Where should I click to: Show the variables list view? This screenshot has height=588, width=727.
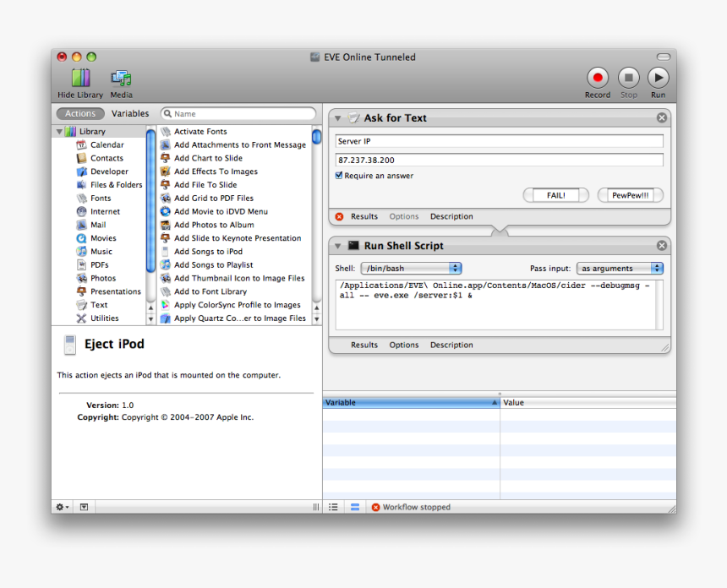[x=355, y=507]
